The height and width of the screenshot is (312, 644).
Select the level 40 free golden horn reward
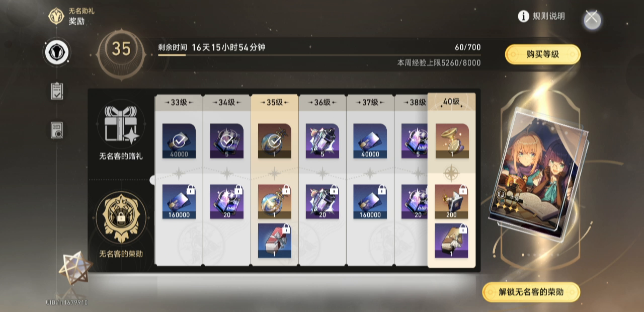(x=452, y=141)
